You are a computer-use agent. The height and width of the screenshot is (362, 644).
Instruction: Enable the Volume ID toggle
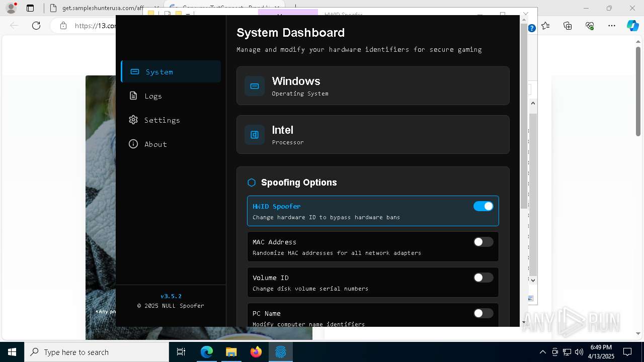coord(483,278)
